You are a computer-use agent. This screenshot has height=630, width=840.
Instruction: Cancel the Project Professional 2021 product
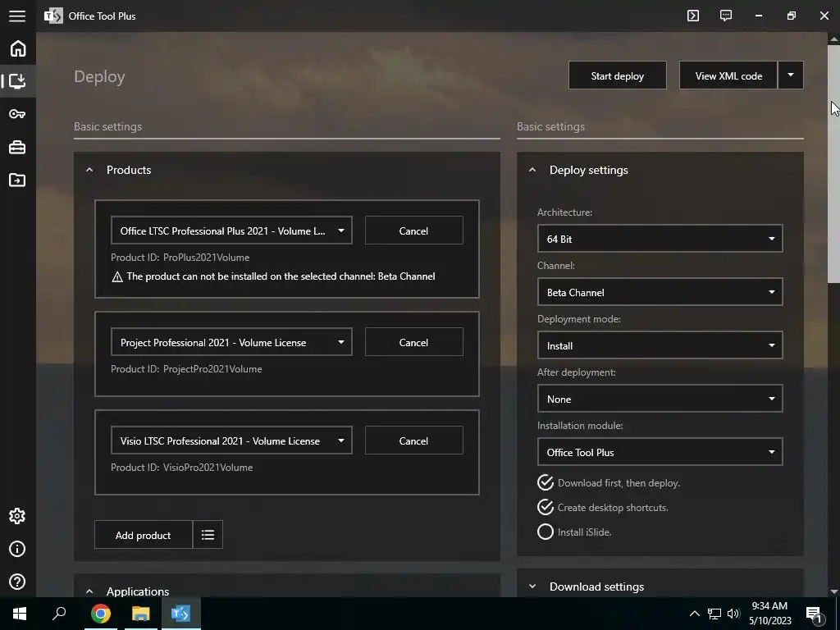(413, 342)
